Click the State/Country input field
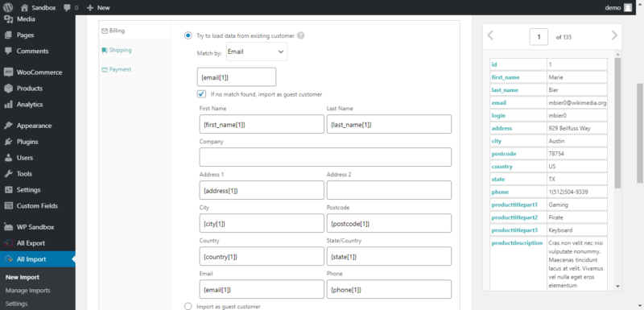 389,256
